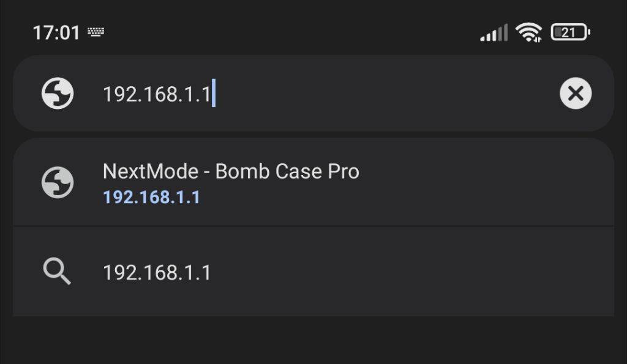Tap the cellular signal bars icon
627x364 pixels.
coord(494,33)
